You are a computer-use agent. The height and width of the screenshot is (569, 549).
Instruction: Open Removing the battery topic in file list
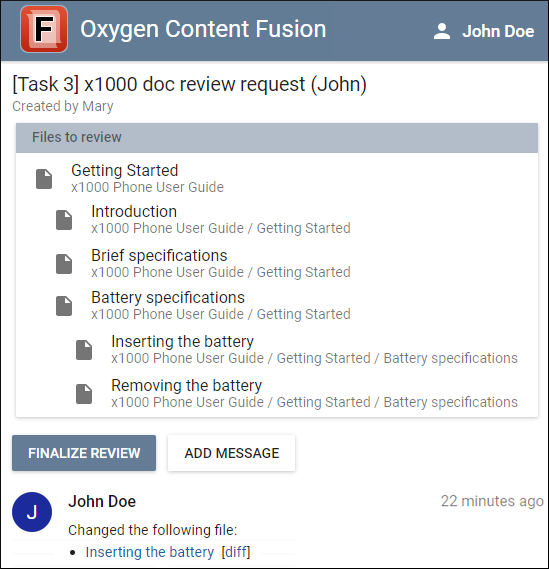(x=187, y=385)
